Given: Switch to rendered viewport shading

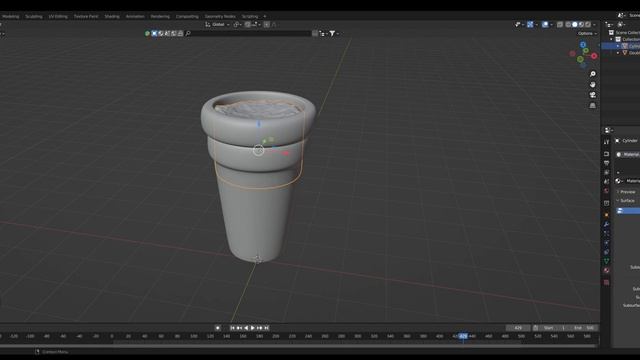Looking at the screenshot, I should point(588,24).
